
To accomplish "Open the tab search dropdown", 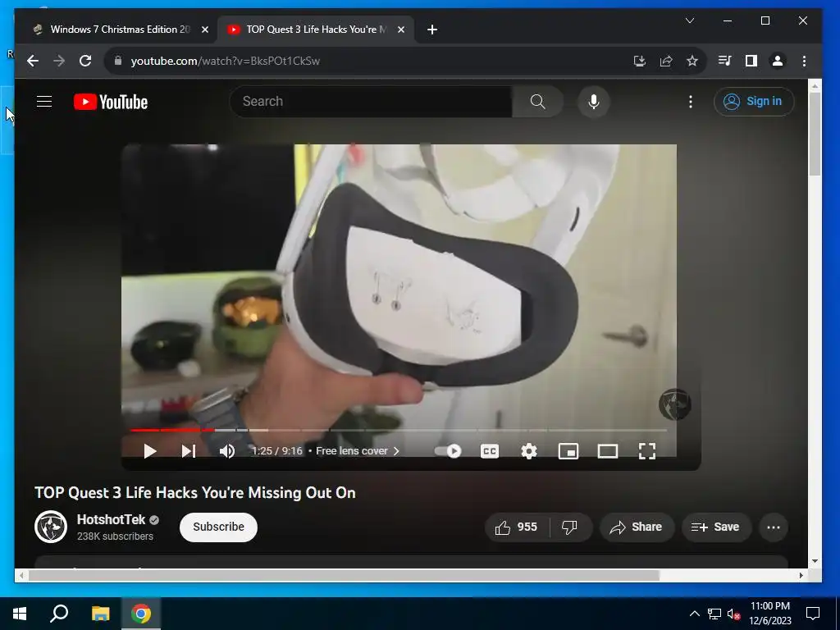I will tap(690, 21).
